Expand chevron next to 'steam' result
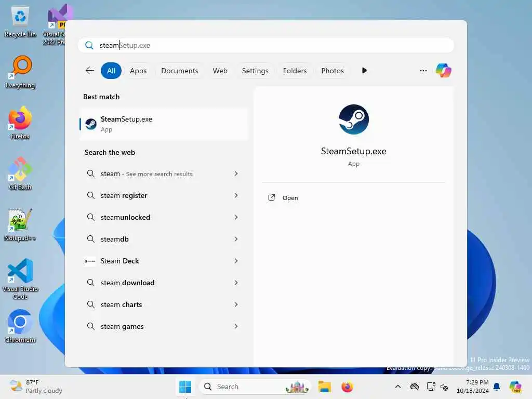Screen dimensions: 532x399 236,174
